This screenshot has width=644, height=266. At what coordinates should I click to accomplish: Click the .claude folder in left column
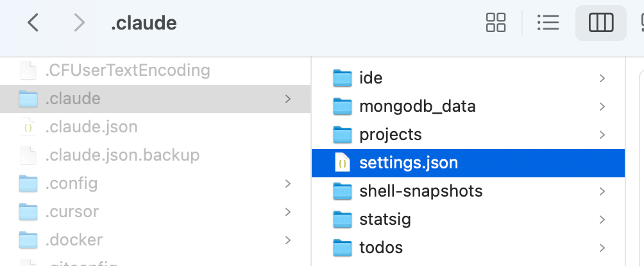point(72,99)
